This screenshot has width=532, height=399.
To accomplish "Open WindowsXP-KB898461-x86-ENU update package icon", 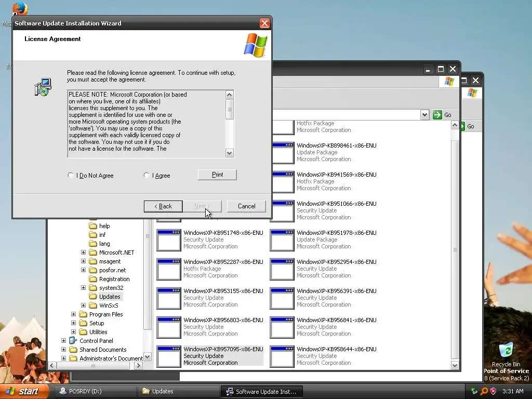I will coord(282,153).
